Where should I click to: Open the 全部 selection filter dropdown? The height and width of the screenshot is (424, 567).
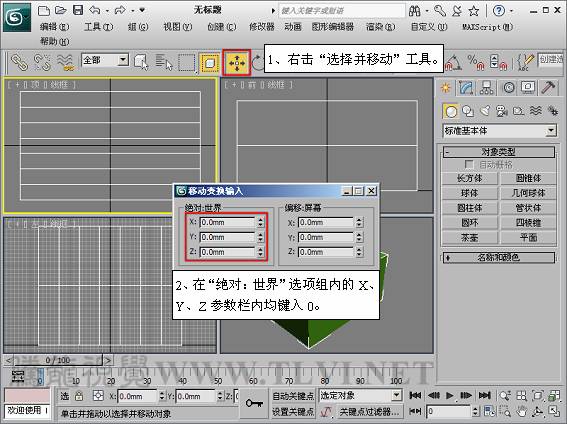(x=105, y=60)
